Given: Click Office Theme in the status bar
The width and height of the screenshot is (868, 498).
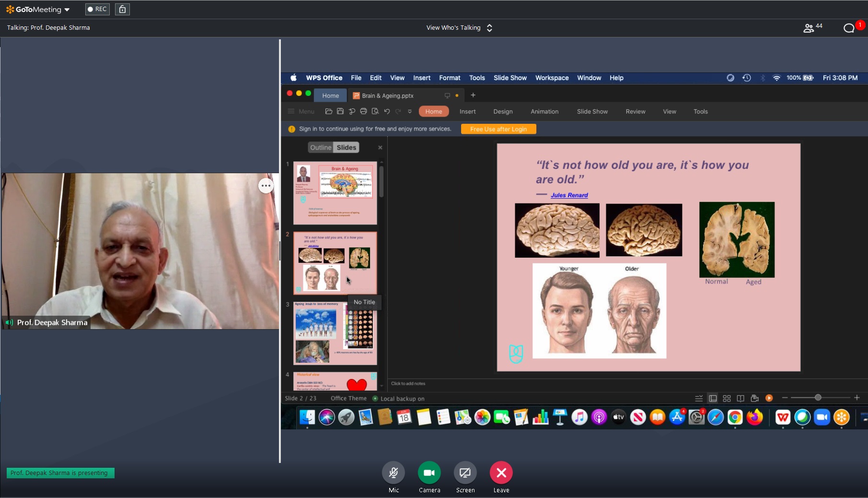Looking at the screenshot, I should pos(348,398).
